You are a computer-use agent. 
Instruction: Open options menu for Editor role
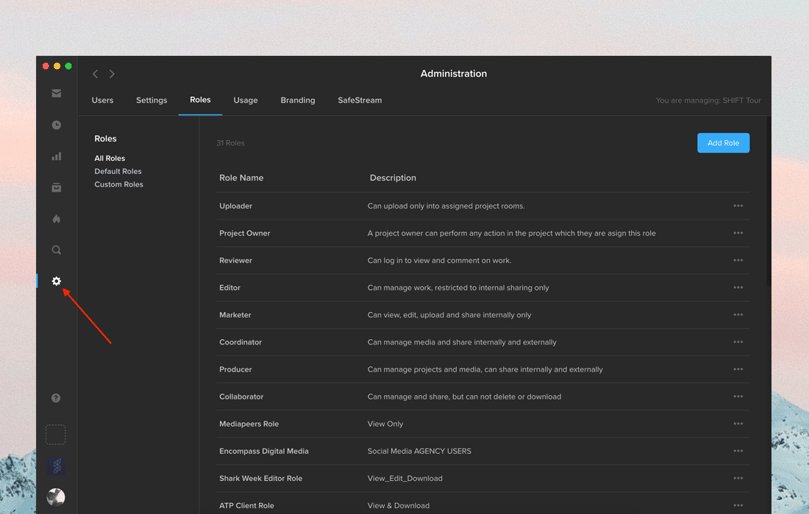click(x=738, y=287)
